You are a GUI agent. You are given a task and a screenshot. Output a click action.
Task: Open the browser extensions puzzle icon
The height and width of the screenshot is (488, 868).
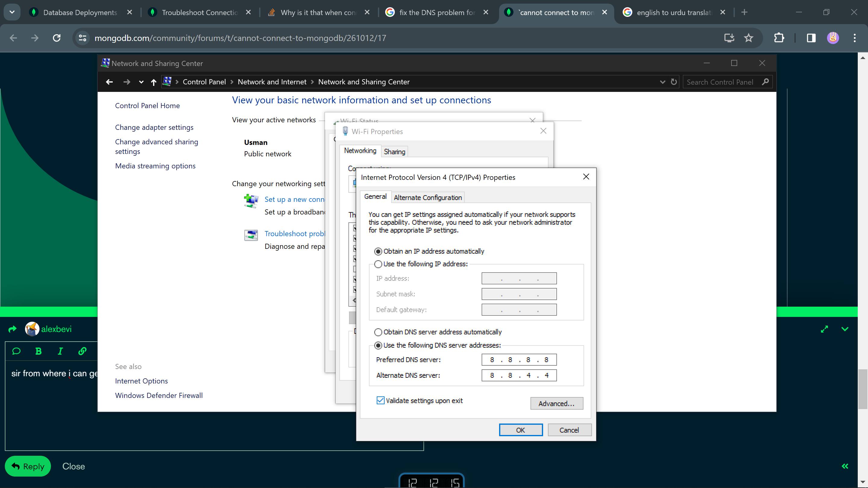click(779, 38)
